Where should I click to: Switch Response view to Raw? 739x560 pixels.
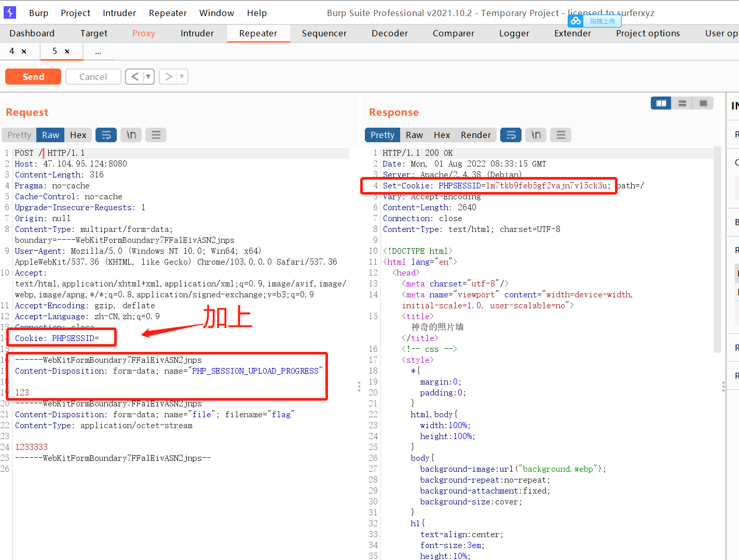click(x=414, y=135)
